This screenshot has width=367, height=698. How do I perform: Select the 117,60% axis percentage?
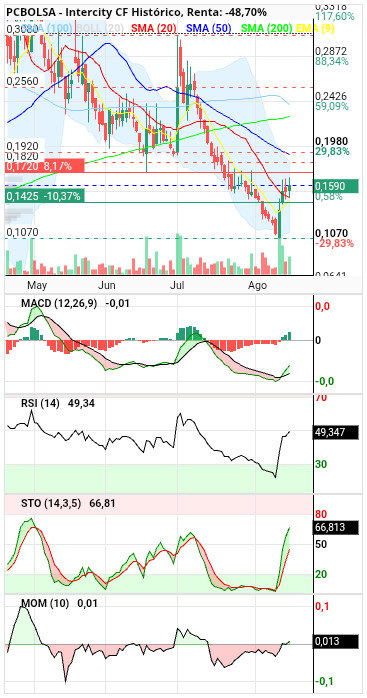pos(335,16)
